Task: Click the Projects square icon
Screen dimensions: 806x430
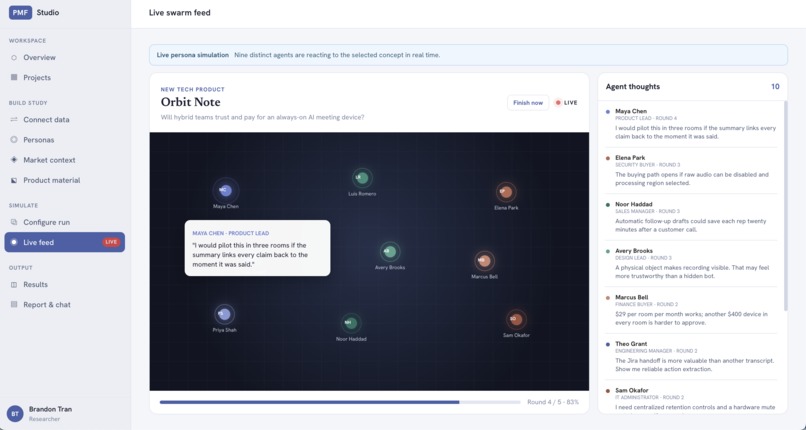Action: click(14, 78)
